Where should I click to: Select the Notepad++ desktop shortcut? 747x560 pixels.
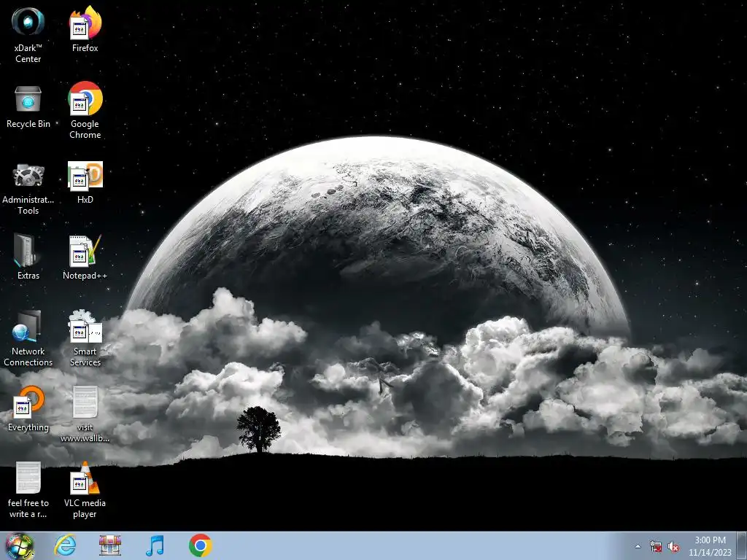click(x=85, y=256)
